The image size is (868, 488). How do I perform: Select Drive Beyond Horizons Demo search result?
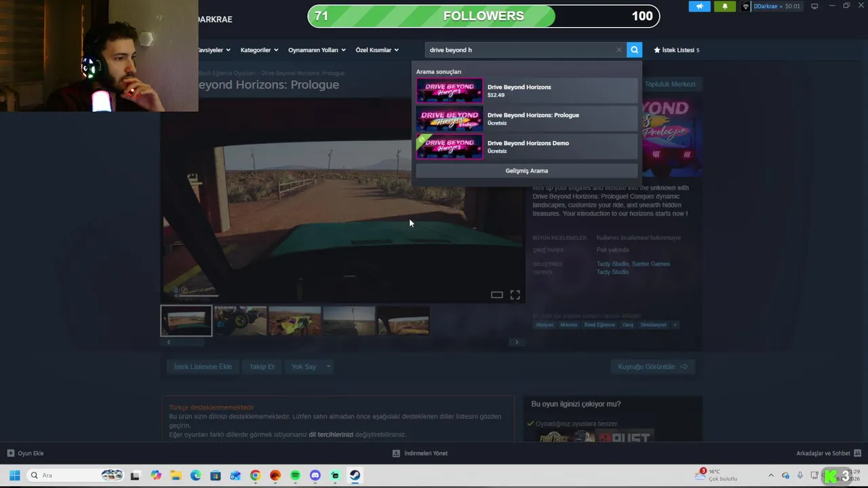527,146
